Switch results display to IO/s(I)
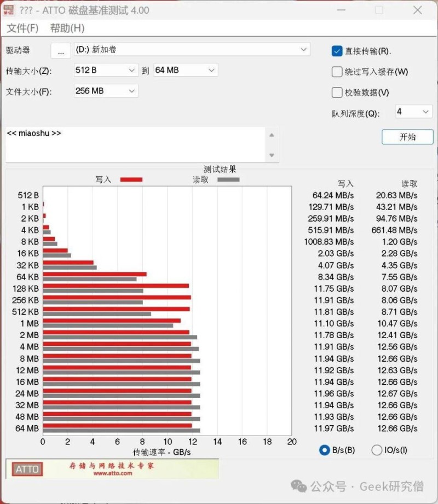 tap(377, 450)
